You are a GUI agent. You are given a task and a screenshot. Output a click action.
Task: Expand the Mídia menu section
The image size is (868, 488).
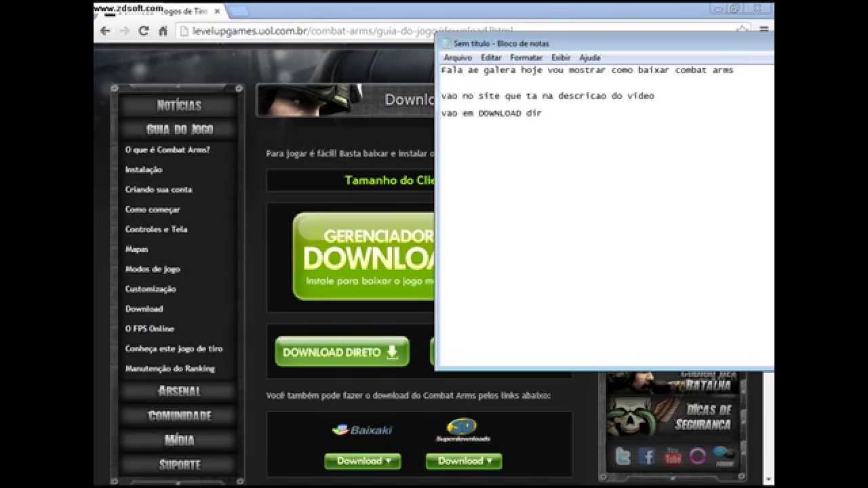(x=179, y=440)
